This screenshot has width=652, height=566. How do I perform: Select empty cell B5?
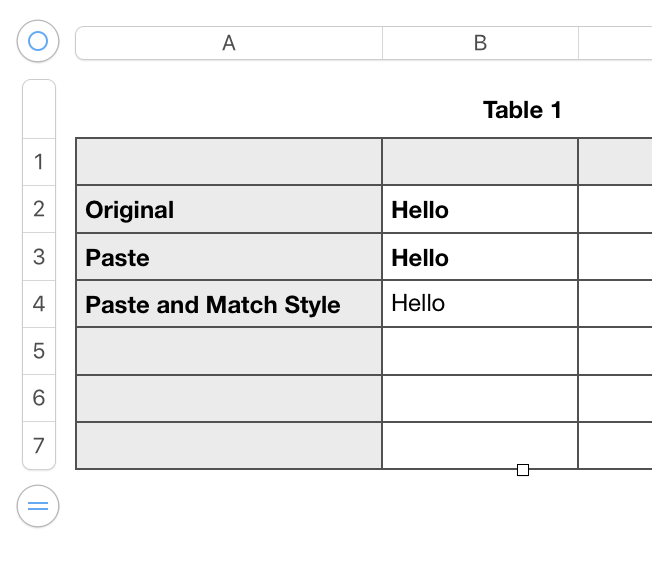480,351
